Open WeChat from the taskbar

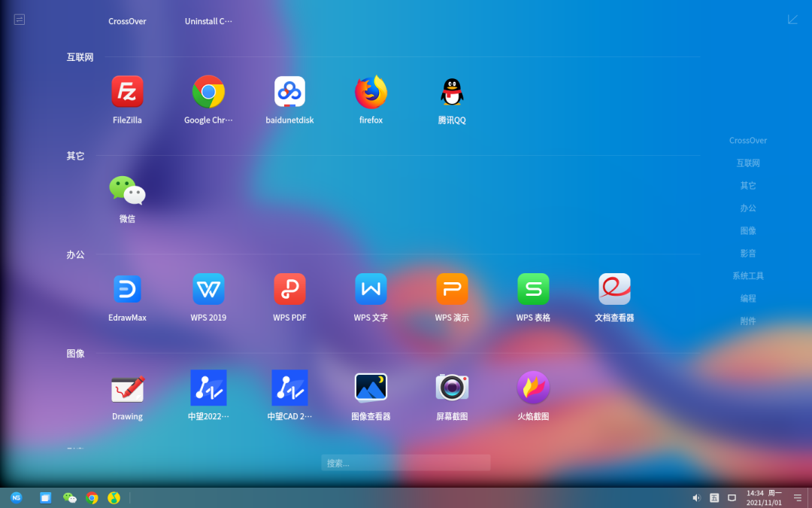pos(70,498)
